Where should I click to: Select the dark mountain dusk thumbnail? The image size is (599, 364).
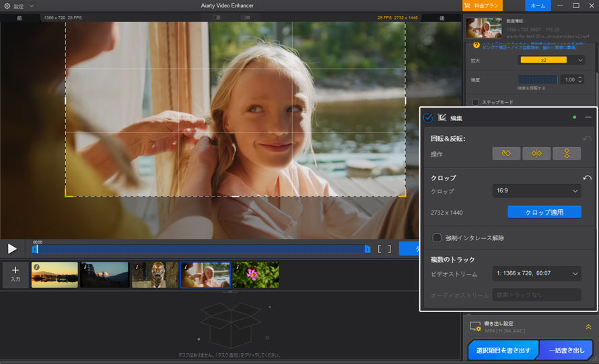pos(104,275)
